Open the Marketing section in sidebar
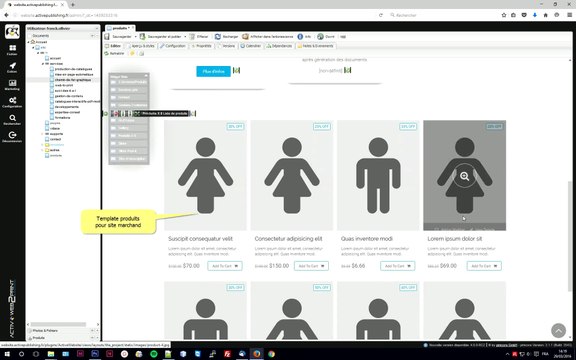 pos(12,85)
